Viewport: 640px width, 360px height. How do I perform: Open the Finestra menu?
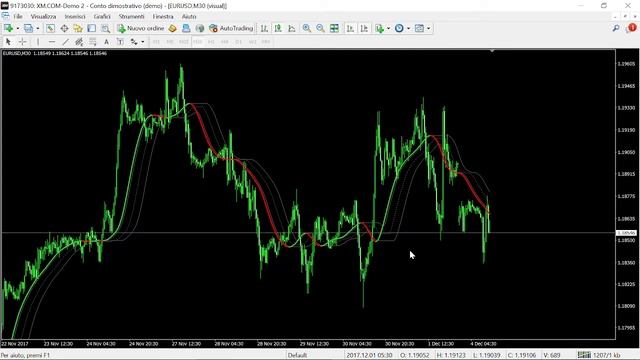click(163, 16)
